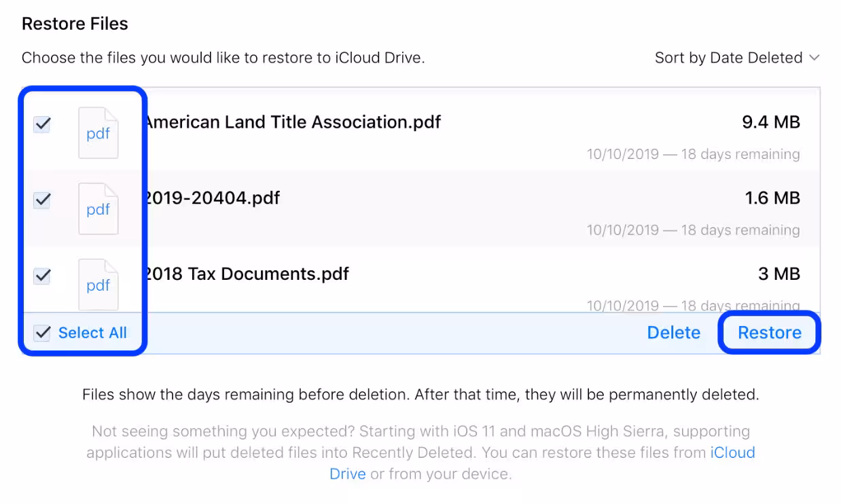841x504 pixels.
Task: Click the chevron beside Sort by Date Deleted
Action: tap(814, 58)
